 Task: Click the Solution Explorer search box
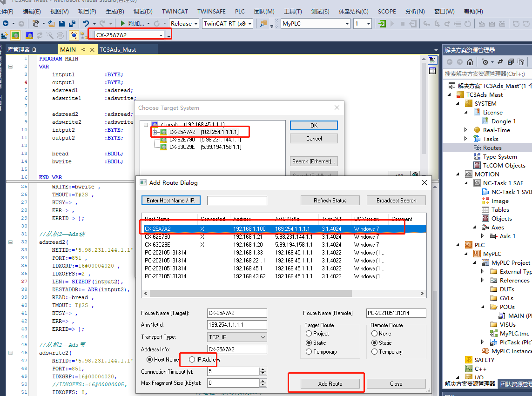pos(487,74)
